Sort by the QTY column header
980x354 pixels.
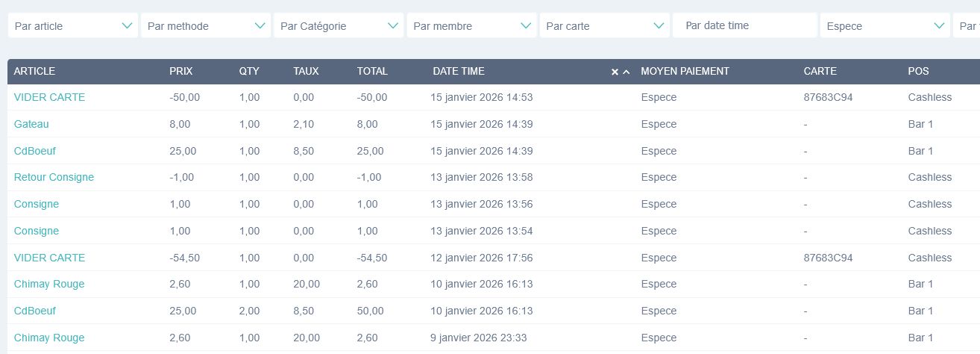[x=249, y=72]
